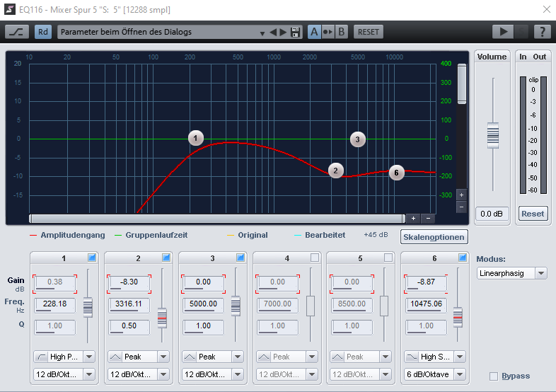The image size is (556, 392).
Task: Click the signal routing icon in toolbar
Action: coord(16,32)
